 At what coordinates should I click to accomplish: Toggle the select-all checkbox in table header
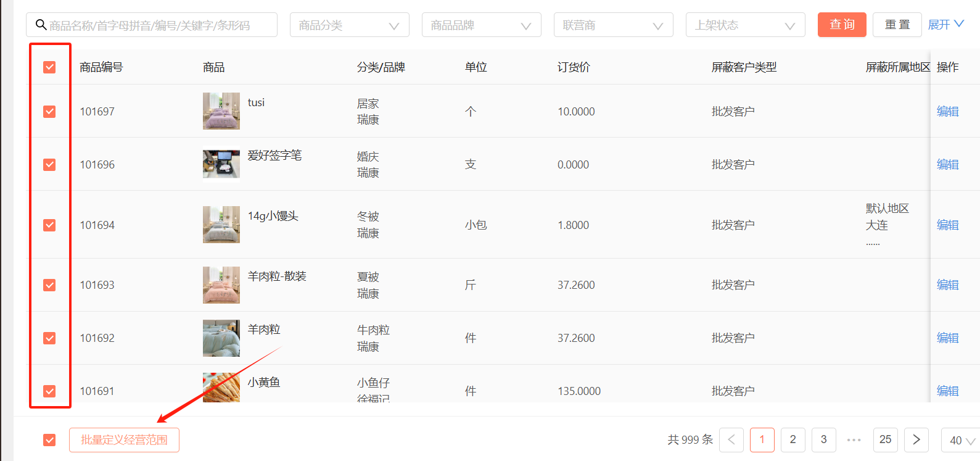pyautogui.click(x=49, y=67)
